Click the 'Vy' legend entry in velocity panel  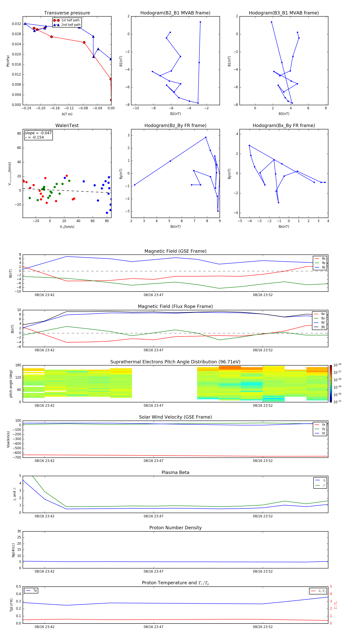pos(320,429)
